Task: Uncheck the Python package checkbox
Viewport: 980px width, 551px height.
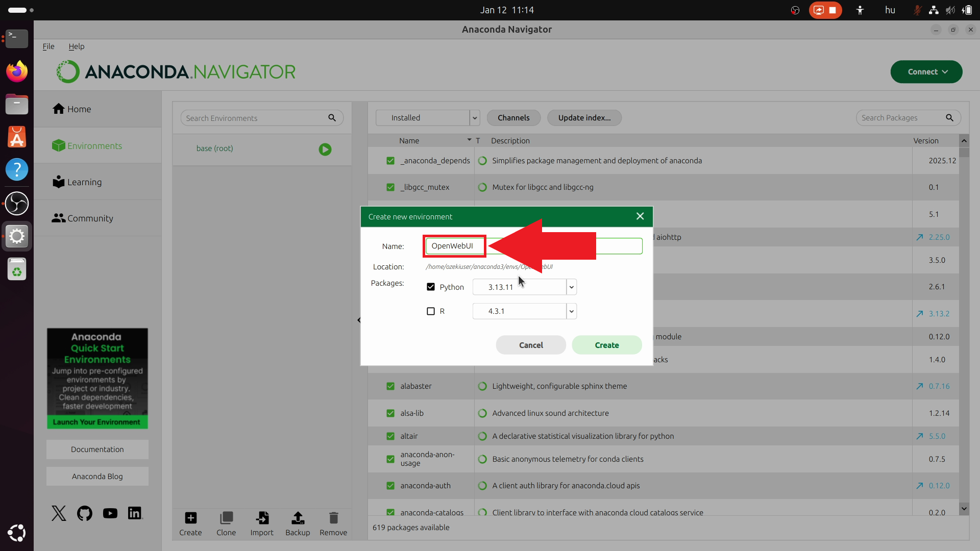Action: tap(431, 287)
